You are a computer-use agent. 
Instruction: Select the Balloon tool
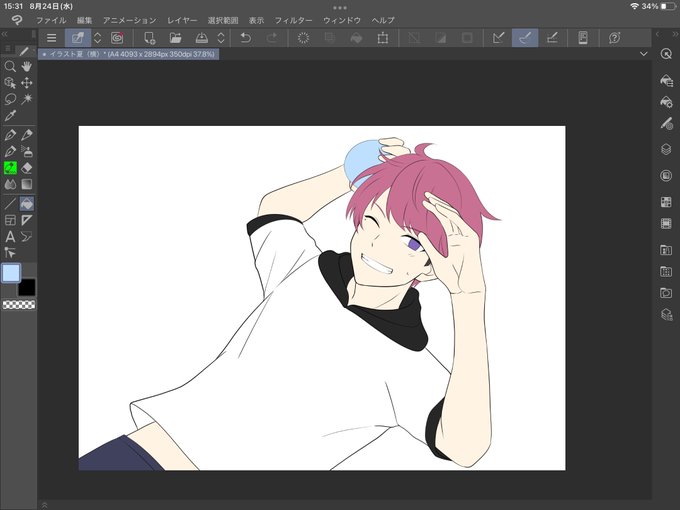coord(27,236)
